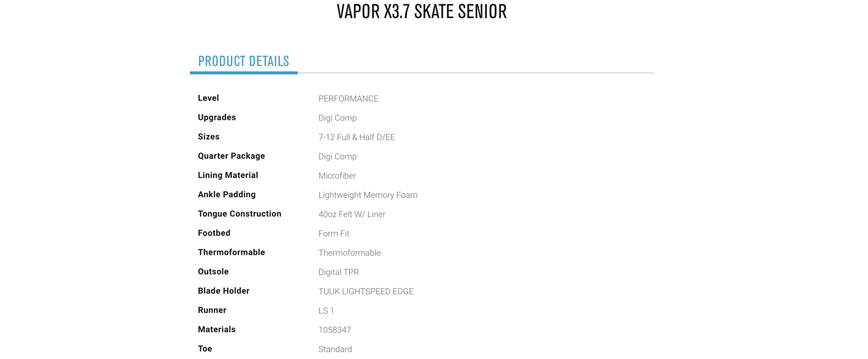The image size is (868, 359).
Task: Open the Product Details tab
Action: 244,61
